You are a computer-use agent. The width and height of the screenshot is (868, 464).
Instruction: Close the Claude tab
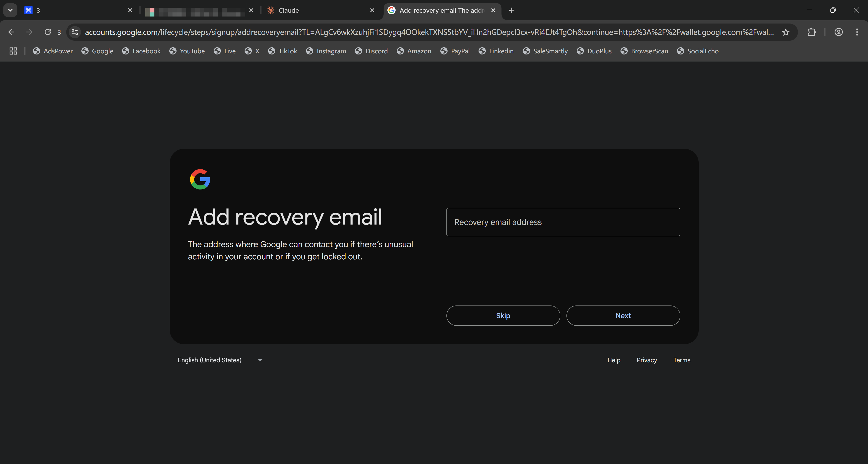pos(372,10)
